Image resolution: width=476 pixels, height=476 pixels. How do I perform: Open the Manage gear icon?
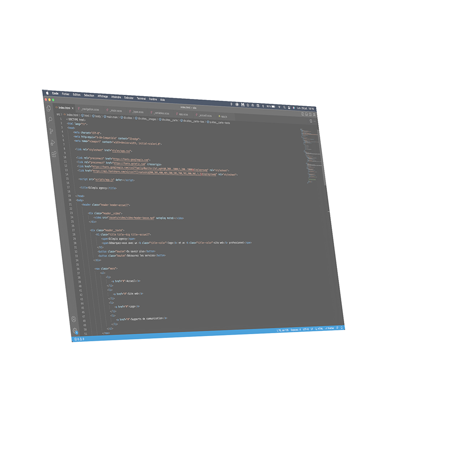click(x=75, y=331)
